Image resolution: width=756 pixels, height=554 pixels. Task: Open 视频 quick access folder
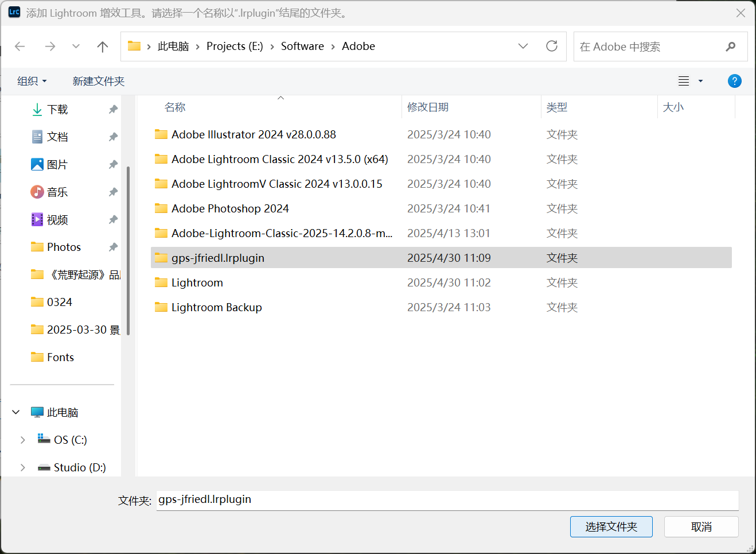point(57,219)
